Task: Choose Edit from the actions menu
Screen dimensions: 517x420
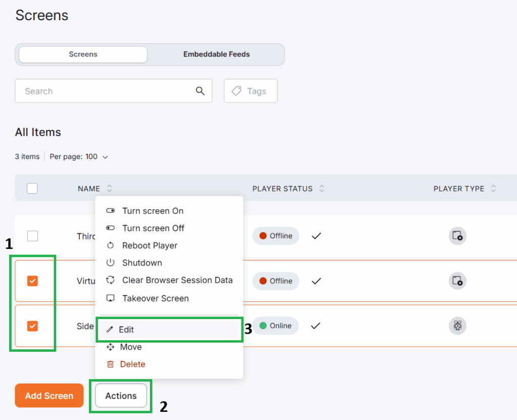Action: (126, 330)
